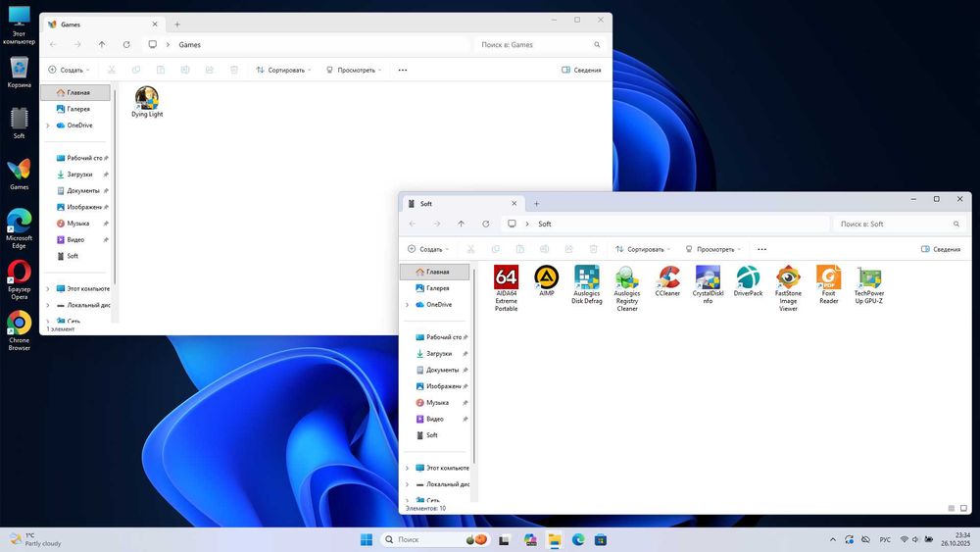This screenshot has height=552, width=980.
Task: Select the Dying Light game shortcut
Action: [x=147, y=98]
